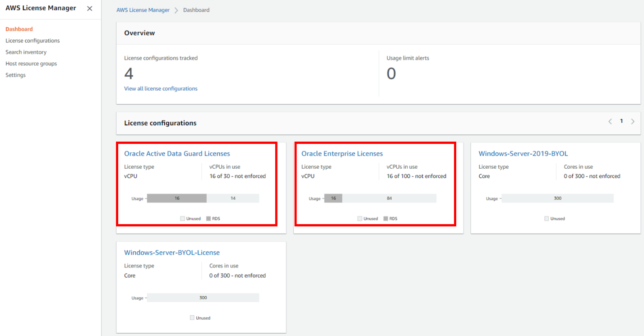Click the Core license type in Windows-Server-BYOL-License card
The width and height of the screenshot is (644, 336).
pos(130,276)
